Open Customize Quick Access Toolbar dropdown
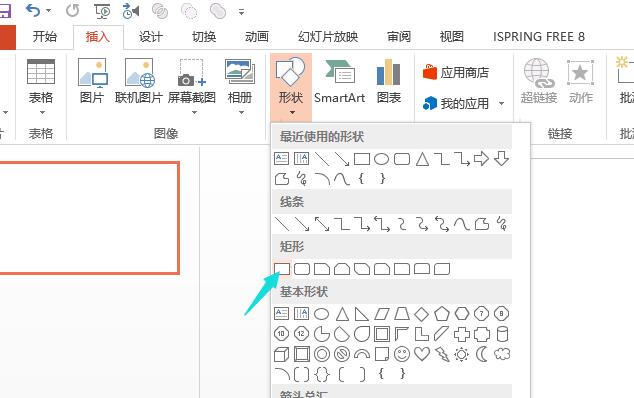 coord(241,12)
